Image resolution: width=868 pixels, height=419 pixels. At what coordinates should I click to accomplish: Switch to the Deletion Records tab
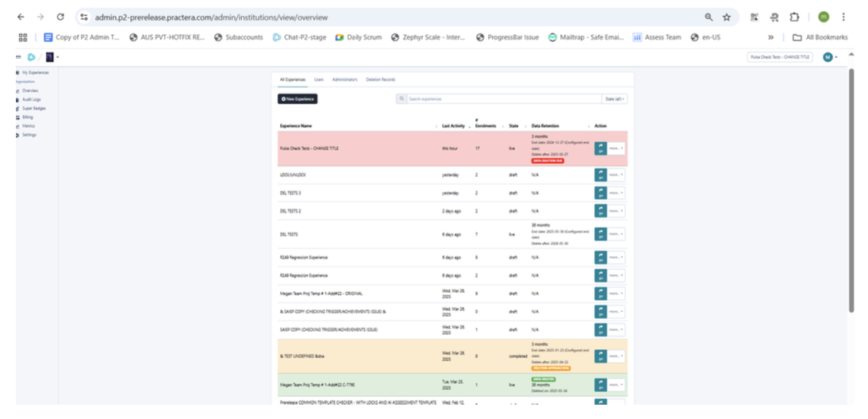(380, 79)
